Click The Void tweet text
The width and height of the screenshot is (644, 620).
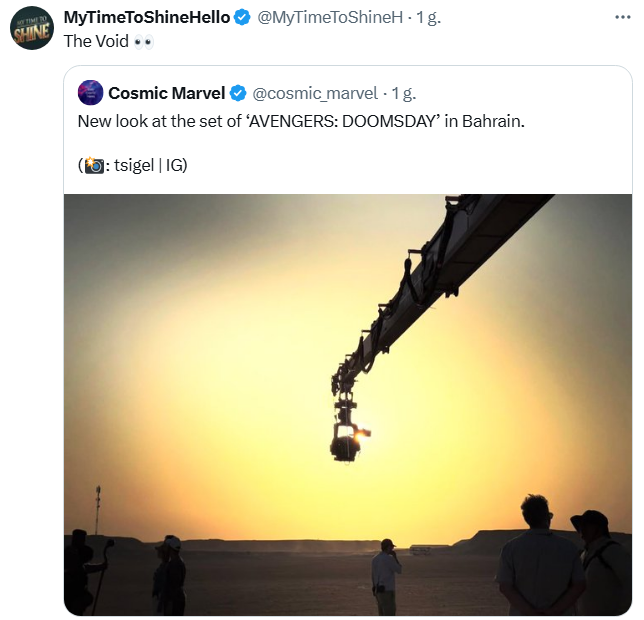click(96, 41)
